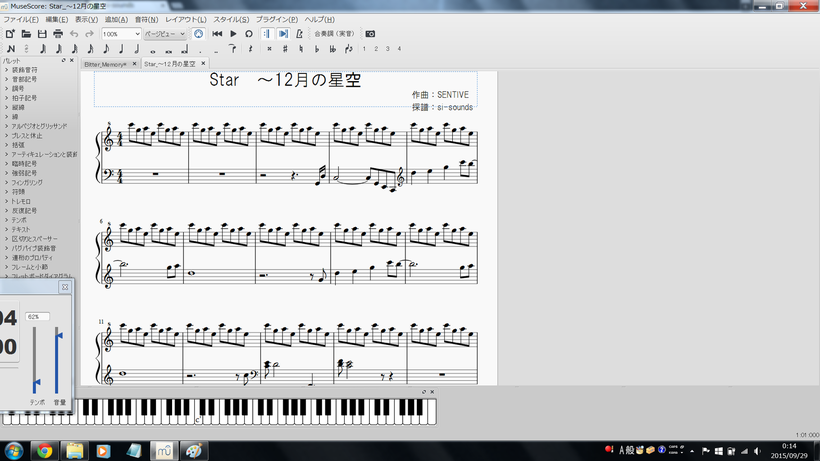
Task: Close the play panel window
Action: (x=65, y=287)
